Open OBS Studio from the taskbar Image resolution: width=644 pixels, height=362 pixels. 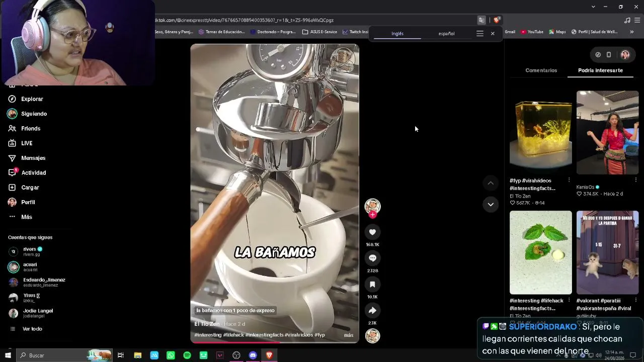(236, 355)
